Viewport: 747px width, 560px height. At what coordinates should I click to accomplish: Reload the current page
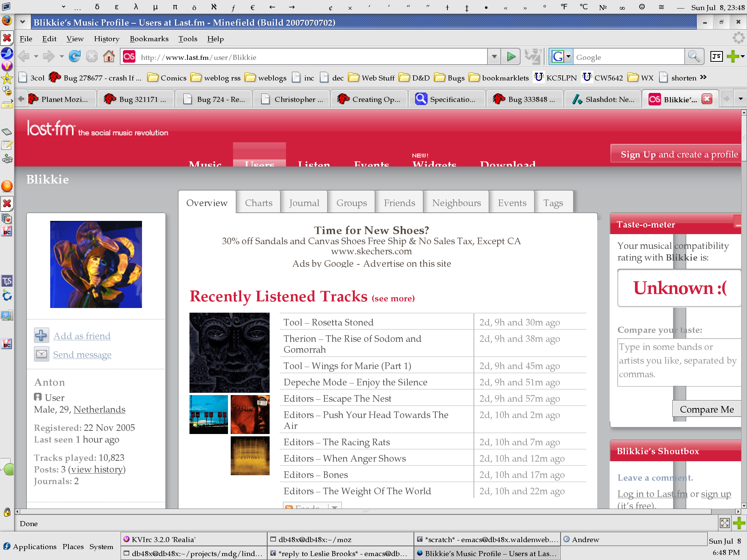(x=75, y=57)
